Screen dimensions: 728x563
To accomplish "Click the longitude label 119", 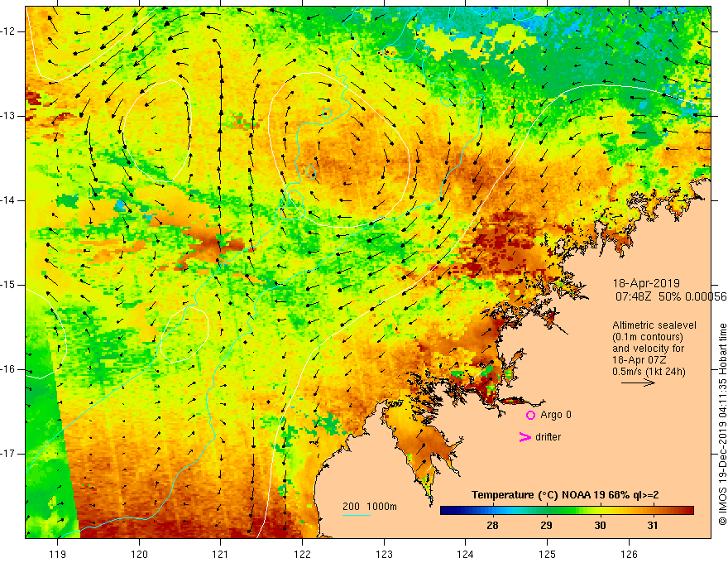I will click(58, 554).
